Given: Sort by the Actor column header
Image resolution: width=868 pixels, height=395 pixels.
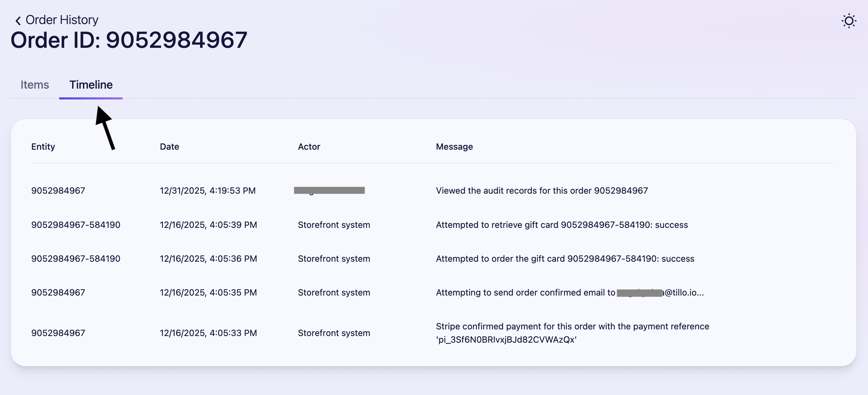Looking at the screenshot, I should pyautogui.click(x=309, y=147).
